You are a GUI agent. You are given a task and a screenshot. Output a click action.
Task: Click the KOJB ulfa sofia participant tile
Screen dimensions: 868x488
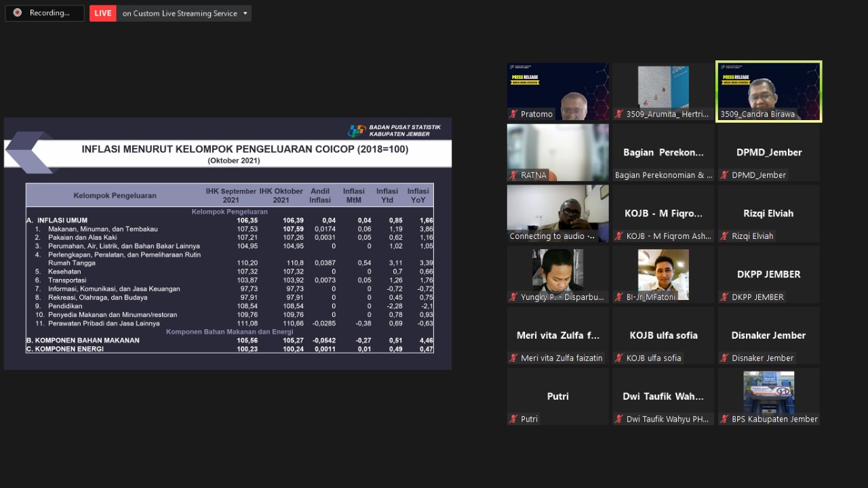click(663, 335)
